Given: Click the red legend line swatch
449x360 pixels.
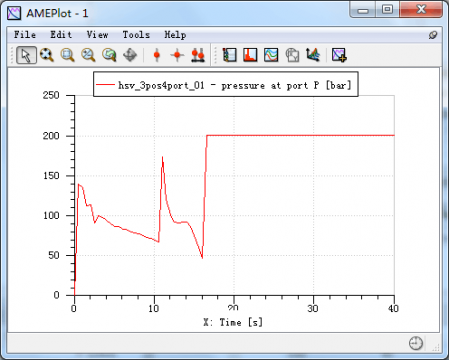Looking at the screenshot, I should point(105,85).
